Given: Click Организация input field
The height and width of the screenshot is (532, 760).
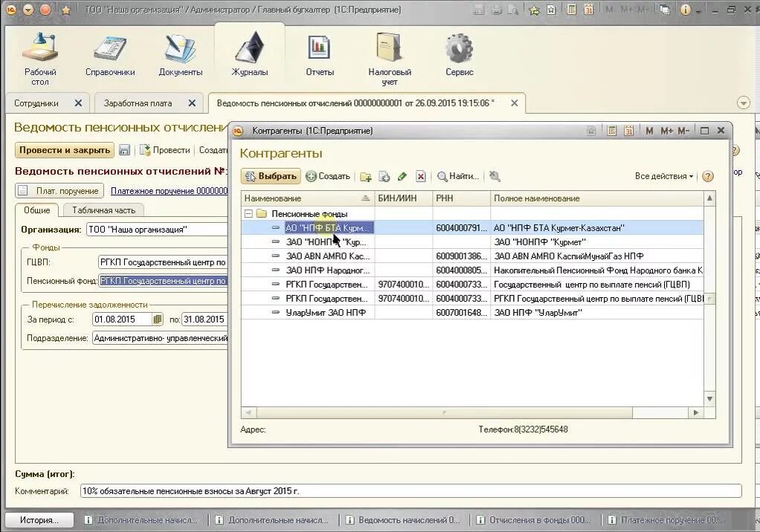Looking at the screenshot, I should coord(157,230).
